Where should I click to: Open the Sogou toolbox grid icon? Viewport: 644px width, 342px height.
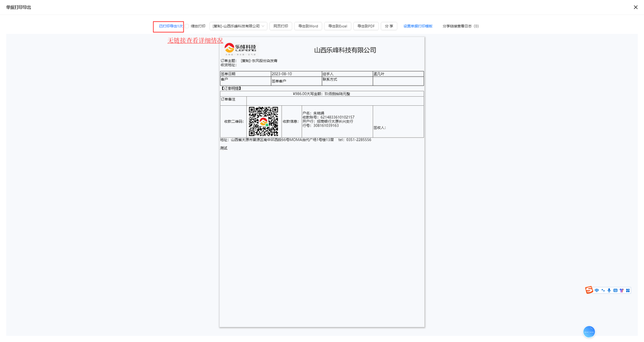point(628,291)
